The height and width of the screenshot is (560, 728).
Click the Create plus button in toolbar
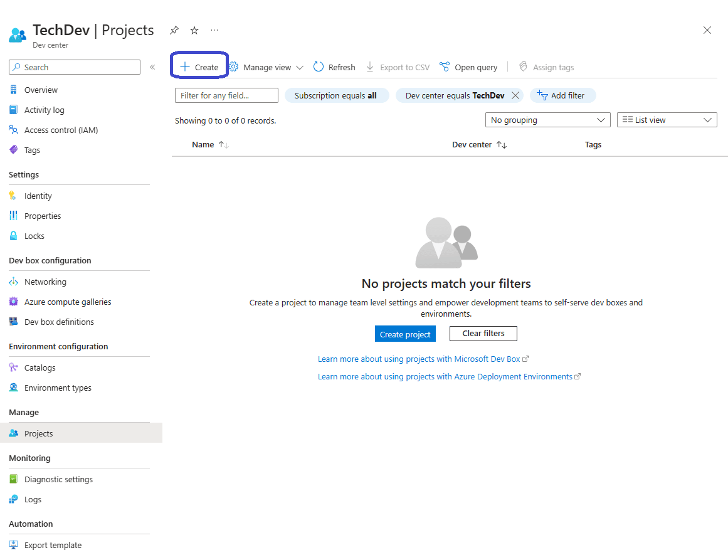199,67
